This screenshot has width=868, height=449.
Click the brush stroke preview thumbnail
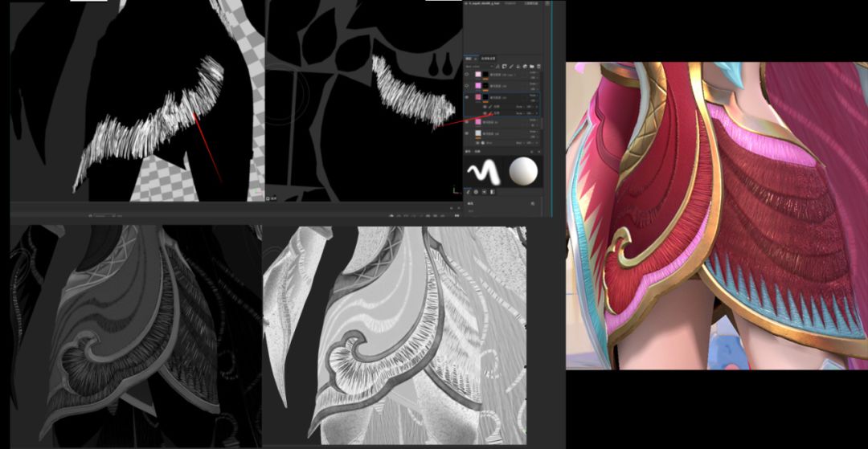click(483, 171)
